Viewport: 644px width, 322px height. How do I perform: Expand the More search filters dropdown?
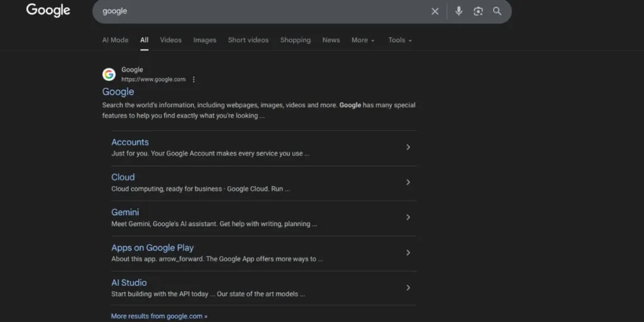point(363,40)
